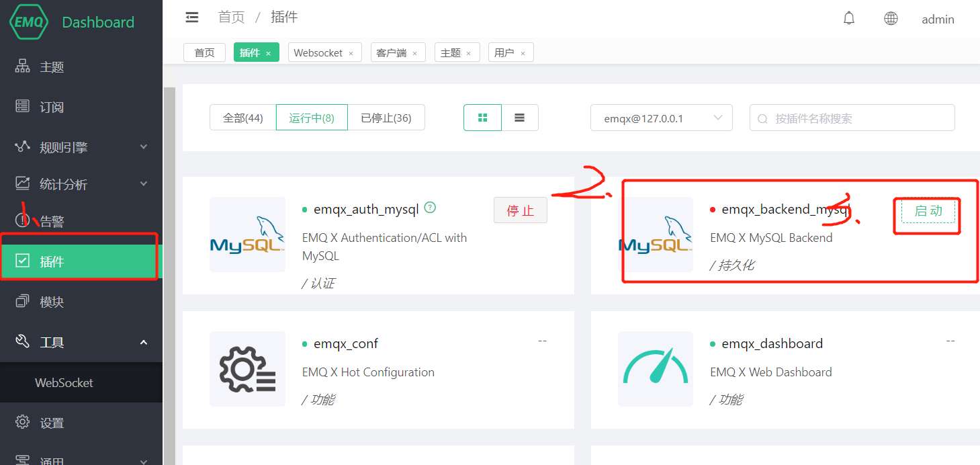The width and height of the screenshot is (980, 465).
Task: Switch to list view icon
Action: 519,118
